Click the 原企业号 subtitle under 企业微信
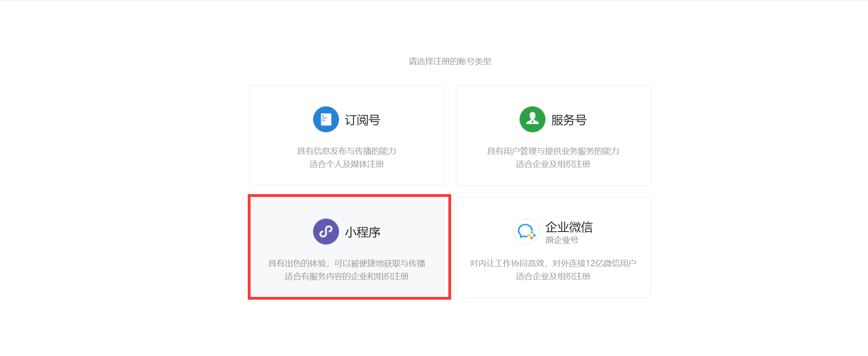Screen dimensions: 868x356 coord(562,240)
